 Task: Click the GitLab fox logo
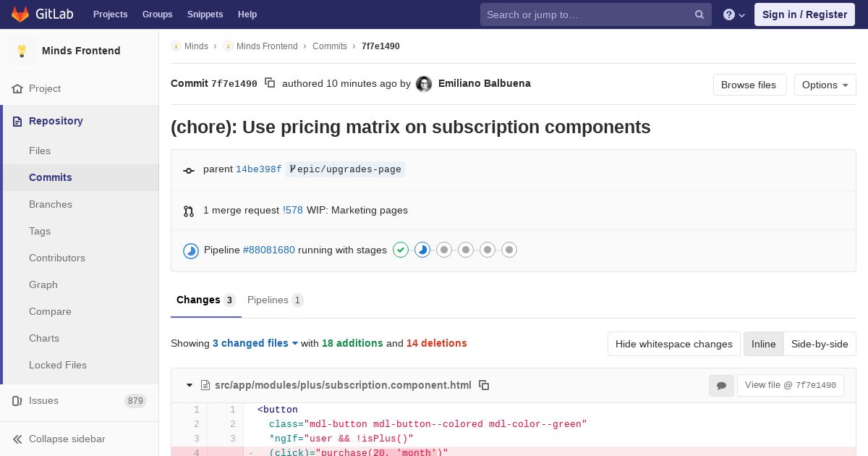[x=20, y=14]
